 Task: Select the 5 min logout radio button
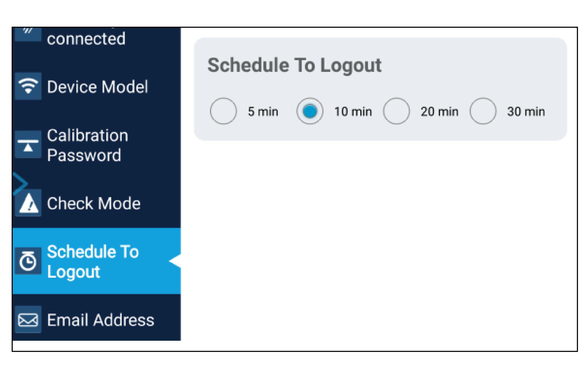coord(223,111)
